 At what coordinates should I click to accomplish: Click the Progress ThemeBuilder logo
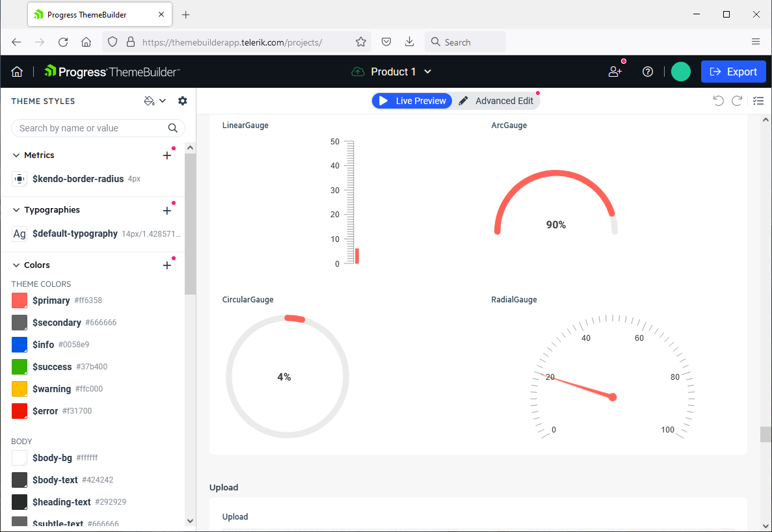coord(111,72)
